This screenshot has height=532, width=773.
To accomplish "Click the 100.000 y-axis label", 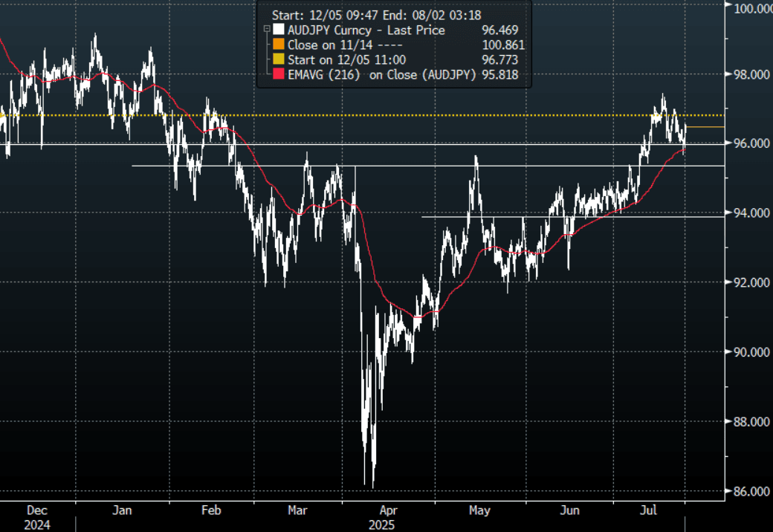I will 753,8.
